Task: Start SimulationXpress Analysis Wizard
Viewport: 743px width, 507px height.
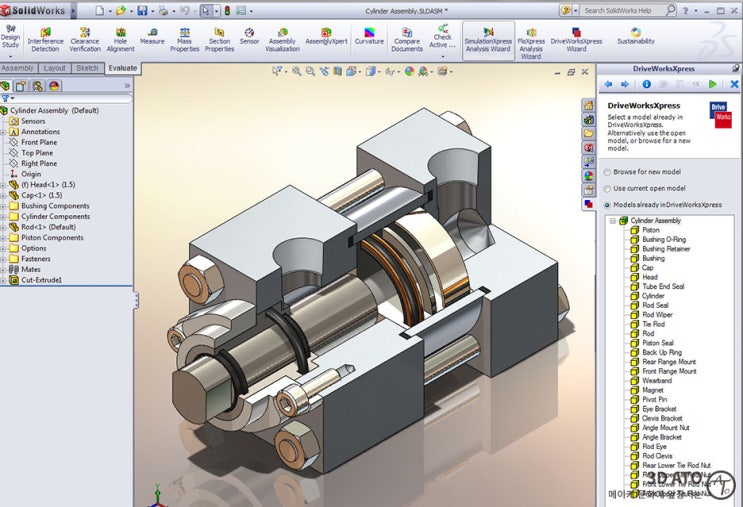Action: (488, 39)
